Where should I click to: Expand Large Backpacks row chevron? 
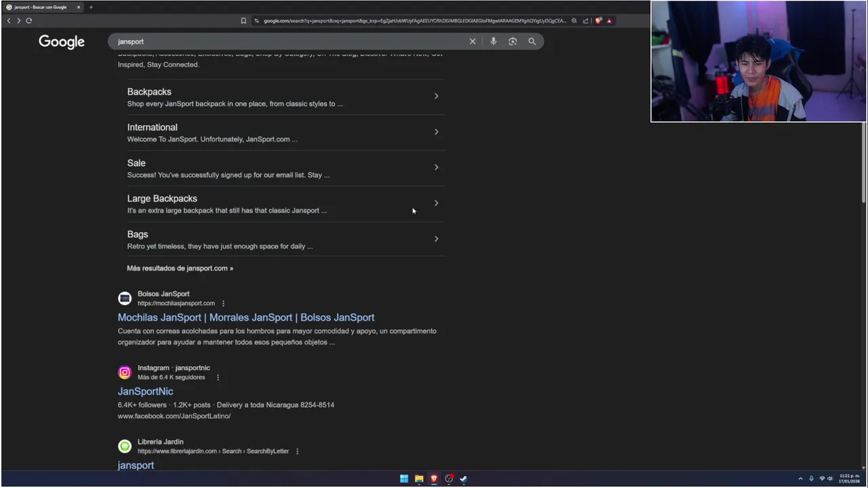[436, 203]
